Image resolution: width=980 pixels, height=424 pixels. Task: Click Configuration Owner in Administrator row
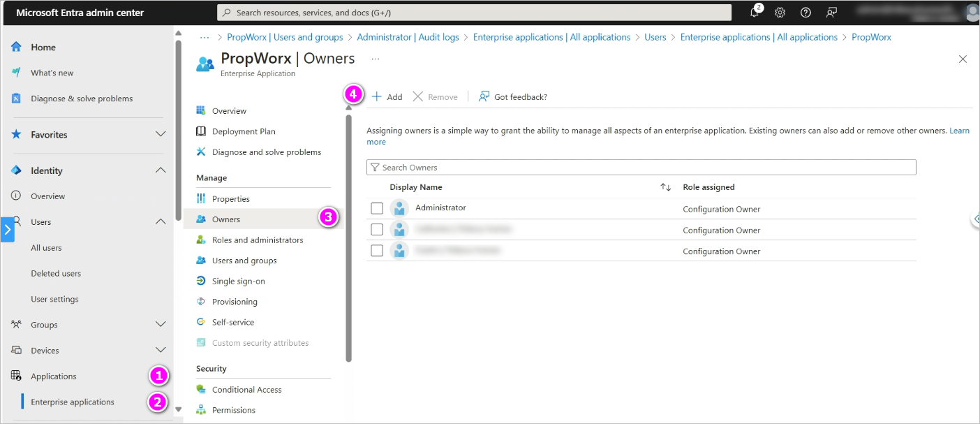[x=722, y=209]
